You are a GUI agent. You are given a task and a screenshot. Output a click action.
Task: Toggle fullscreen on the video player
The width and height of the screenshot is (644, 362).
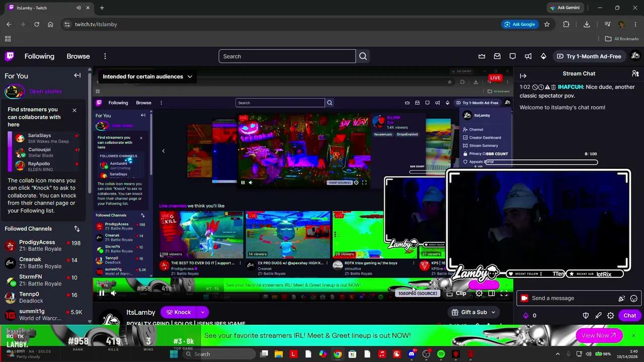point(504,293)
